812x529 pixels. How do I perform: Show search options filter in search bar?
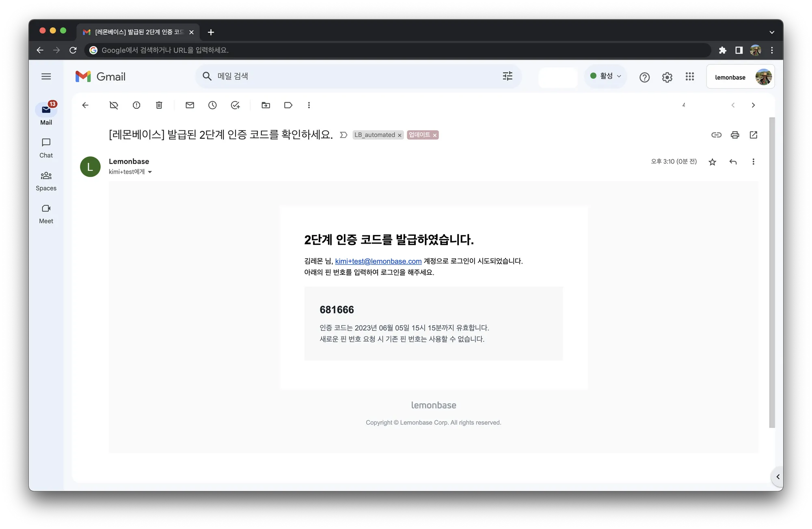tap(508, 76)
